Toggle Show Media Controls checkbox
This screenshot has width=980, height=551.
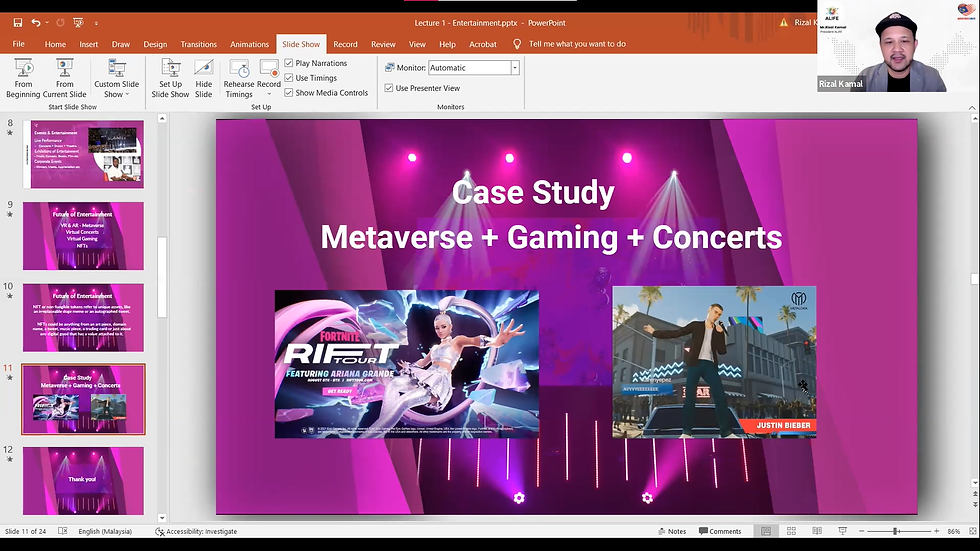coord(289,92)
